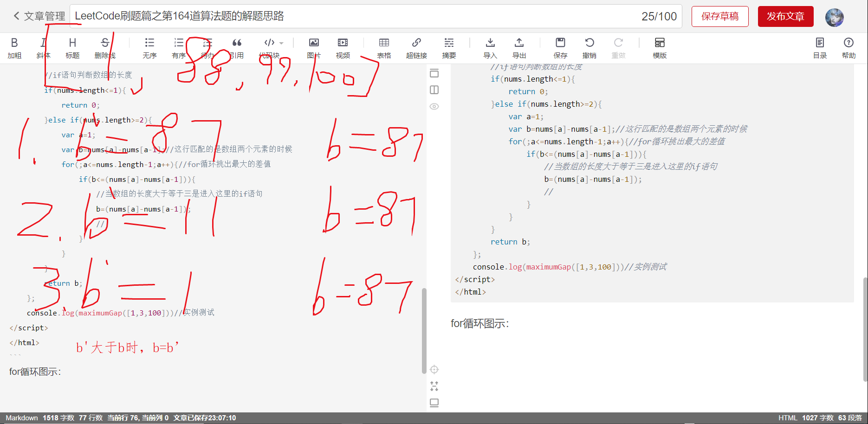Image resolution: width=868 pixels, height=424 pixels.
Task: Switch to single-pane editor layout icon
Action: click(x=434, y=73)
